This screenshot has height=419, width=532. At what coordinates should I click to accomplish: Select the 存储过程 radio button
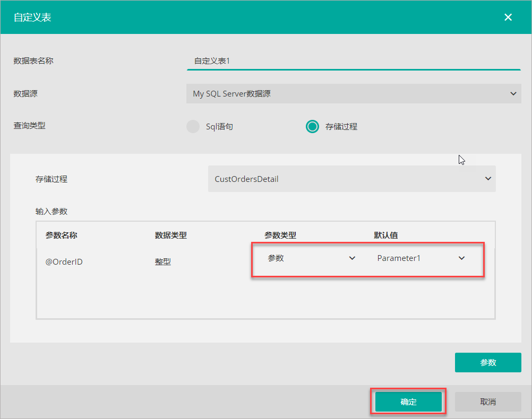tap(312, 127)
